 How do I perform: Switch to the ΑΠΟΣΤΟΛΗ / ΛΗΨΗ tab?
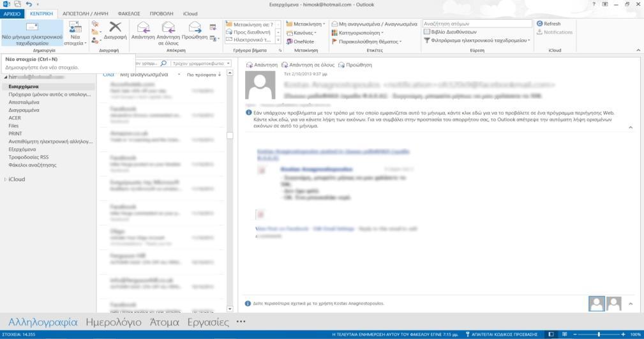(x=85, y=13)
